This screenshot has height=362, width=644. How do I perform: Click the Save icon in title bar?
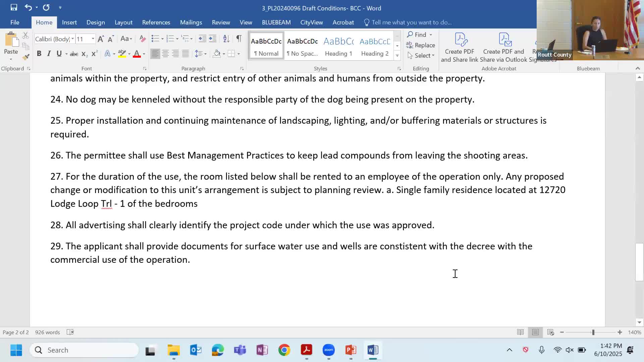click(x=14, y=7)
